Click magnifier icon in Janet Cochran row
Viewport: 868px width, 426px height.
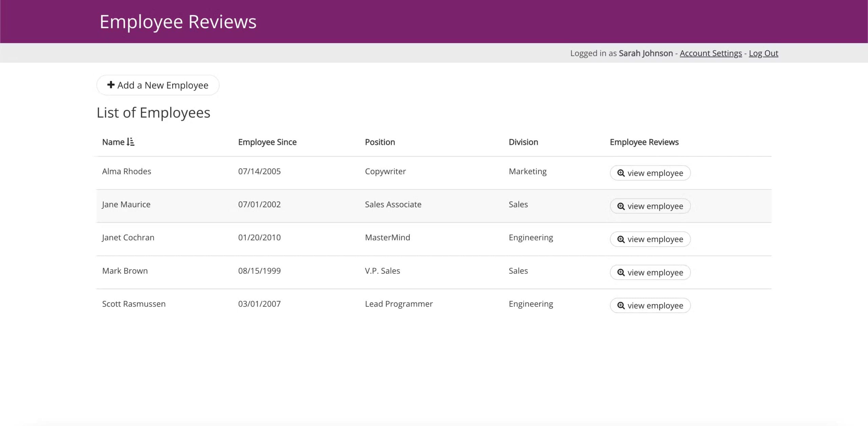point(620,239)
